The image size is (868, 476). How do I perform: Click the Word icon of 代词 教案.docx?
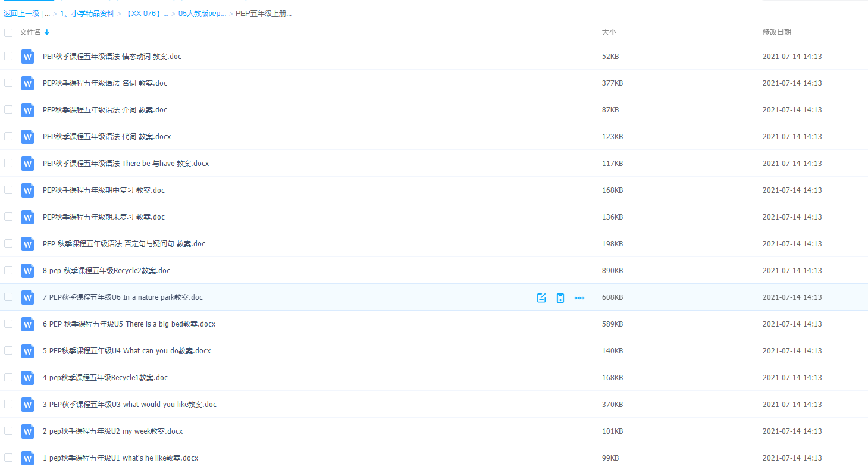coord(27,137)
